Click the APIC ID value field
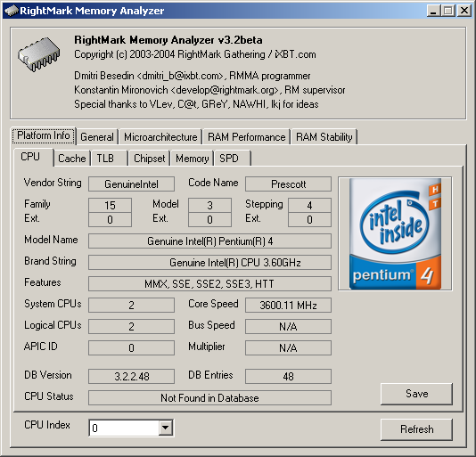 coord(131,347)
